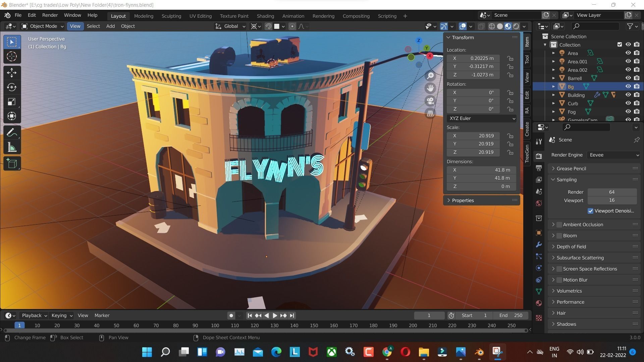Open the Particles properties icon
Viewport: 644px width, 362px height.
(539, 256)
